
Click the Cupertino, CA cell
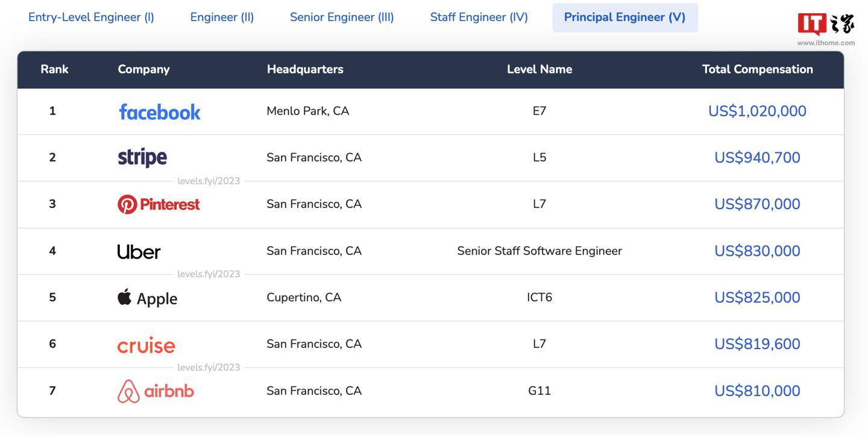(x=304, y=297)
